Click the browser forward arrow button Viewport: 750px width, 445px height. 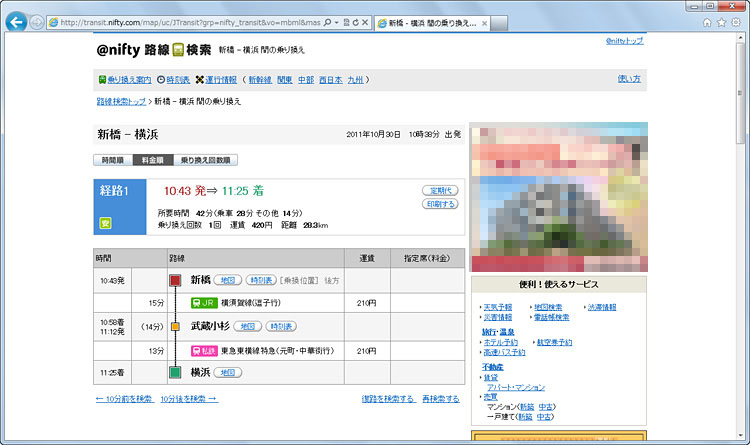pyautogui.click(x=37, y=22)
